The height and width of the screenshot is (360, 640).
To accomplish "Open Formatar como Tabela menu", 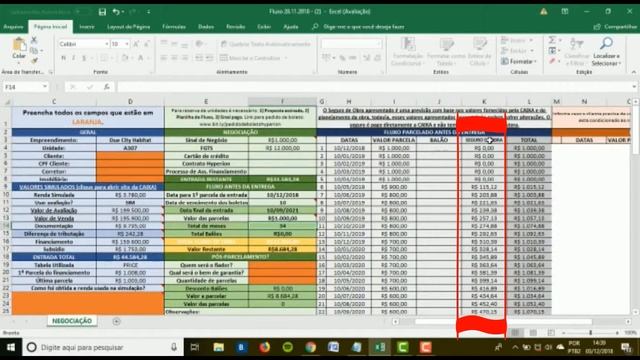I will (446, 51).
